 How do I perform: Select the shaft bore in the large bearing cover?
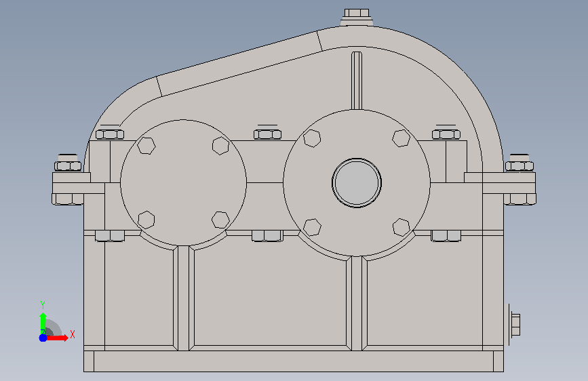tap(357, 182)
